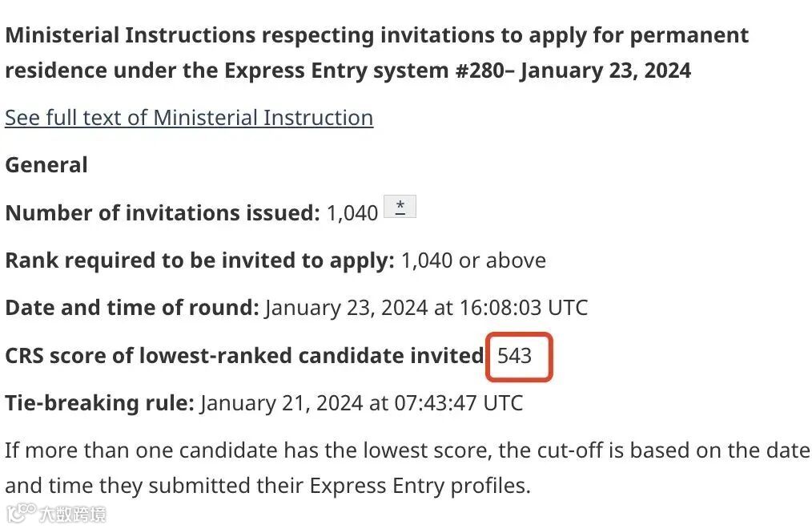Click the Number of invitations issued label
Image resolution: width=812 pixels, height=529 pixels.
[x=163, y=213]
